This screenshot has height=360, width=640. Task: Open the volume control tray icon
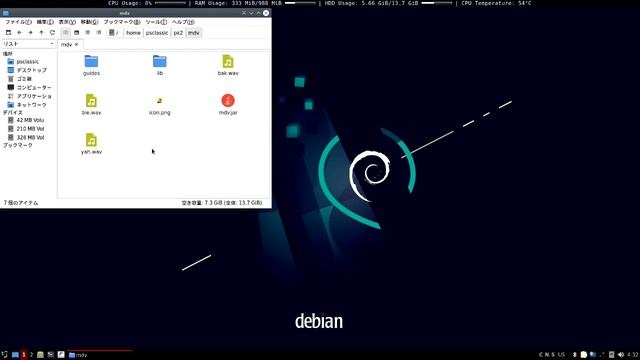[621, 355]
